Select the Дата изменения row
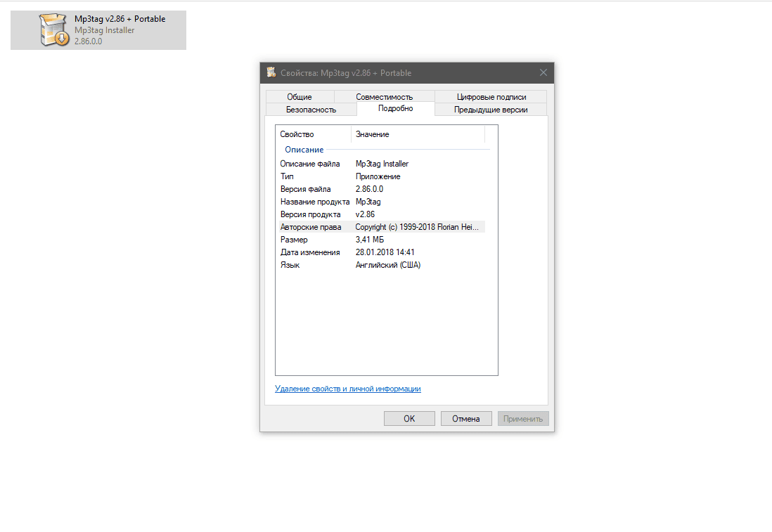The height and width of the screenshot is (532, 772). coord(310,252)
